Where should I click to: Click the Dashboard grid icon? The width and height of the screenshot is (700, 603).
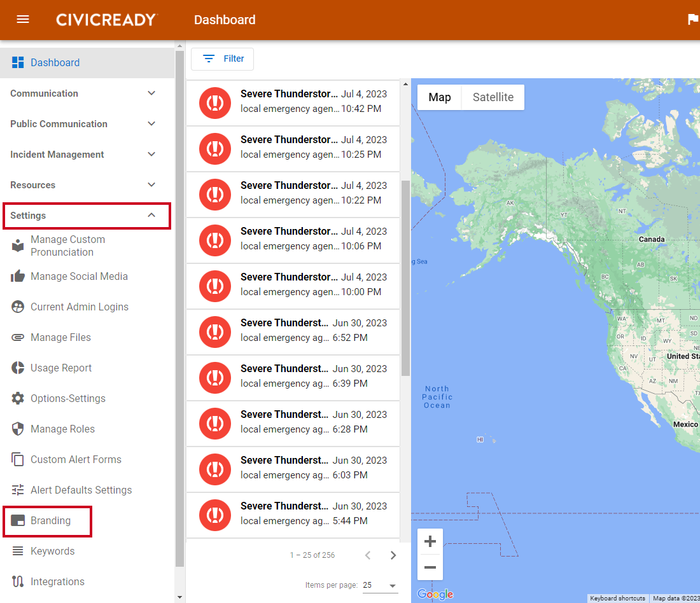18,62
